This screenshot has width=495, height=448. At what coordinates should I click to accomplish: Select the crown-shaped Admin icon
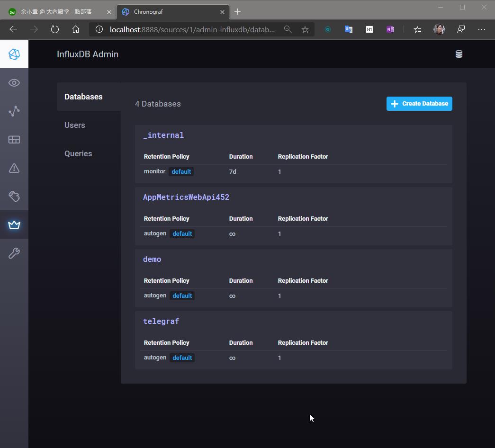14,225
